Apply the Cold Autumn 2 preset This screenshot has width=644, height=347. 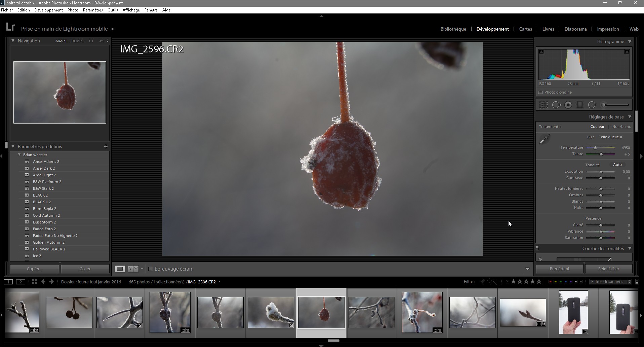tap(46, 215)
